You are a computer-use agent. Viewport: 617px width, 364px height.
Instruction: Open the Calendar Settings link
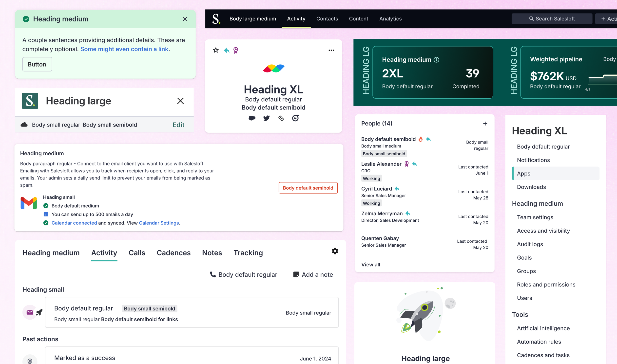coord(159,223)
